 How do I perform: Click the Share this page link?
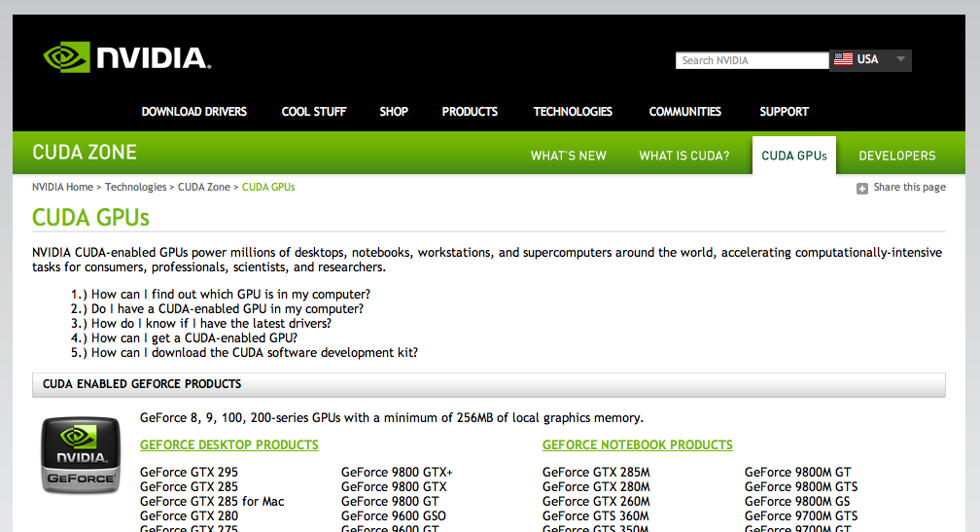point(909,187)
